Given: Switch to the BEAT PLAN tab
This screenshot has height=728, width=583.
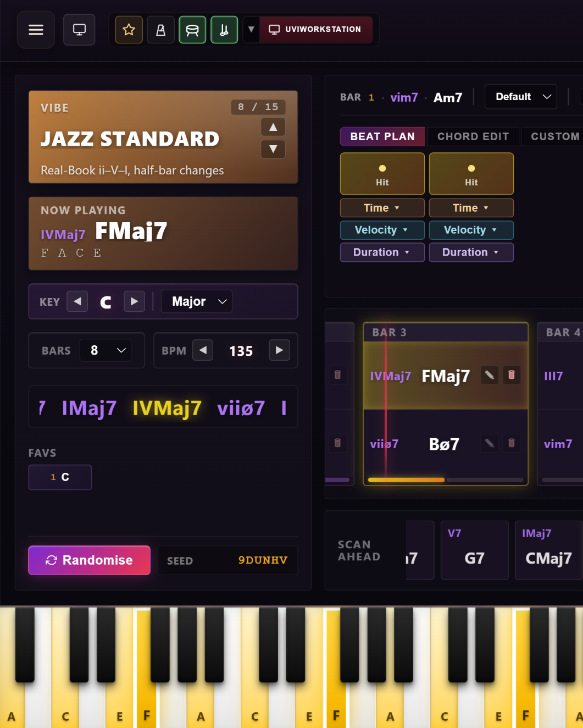Looking at the screenshot, I should click(382, 136).
